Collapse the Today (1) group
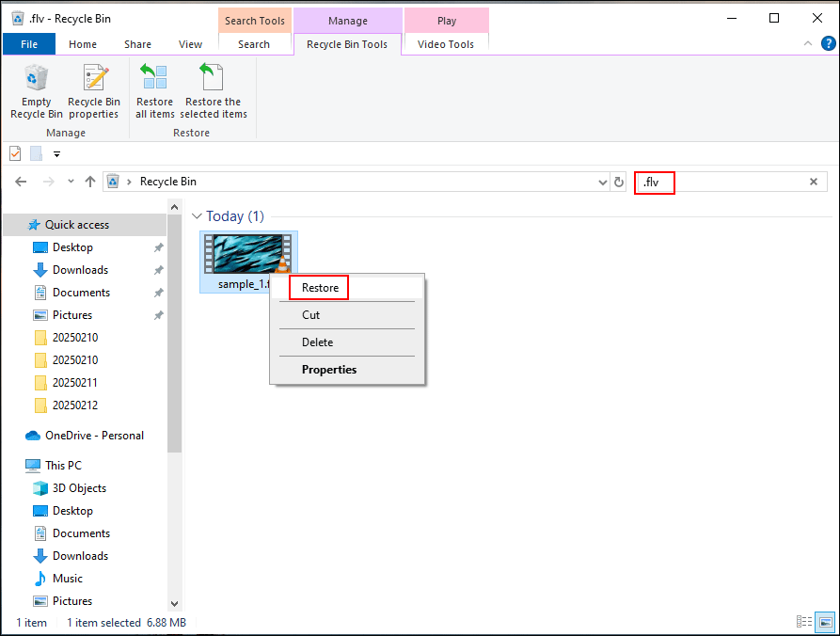Viewport: 840px width, 636px height. tap(197, 216)
